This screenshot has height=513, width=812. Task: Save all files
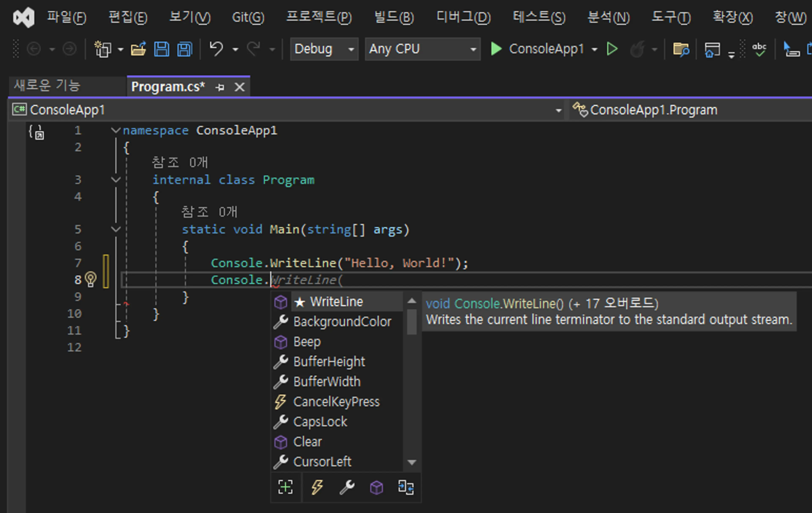click(185, 49)
